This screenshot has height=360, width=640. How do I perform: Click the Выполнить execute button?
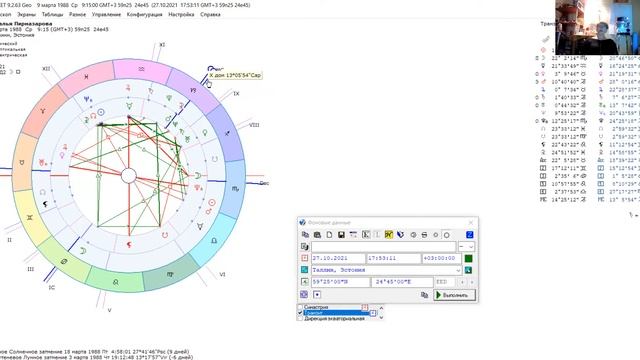coord(455,295)
